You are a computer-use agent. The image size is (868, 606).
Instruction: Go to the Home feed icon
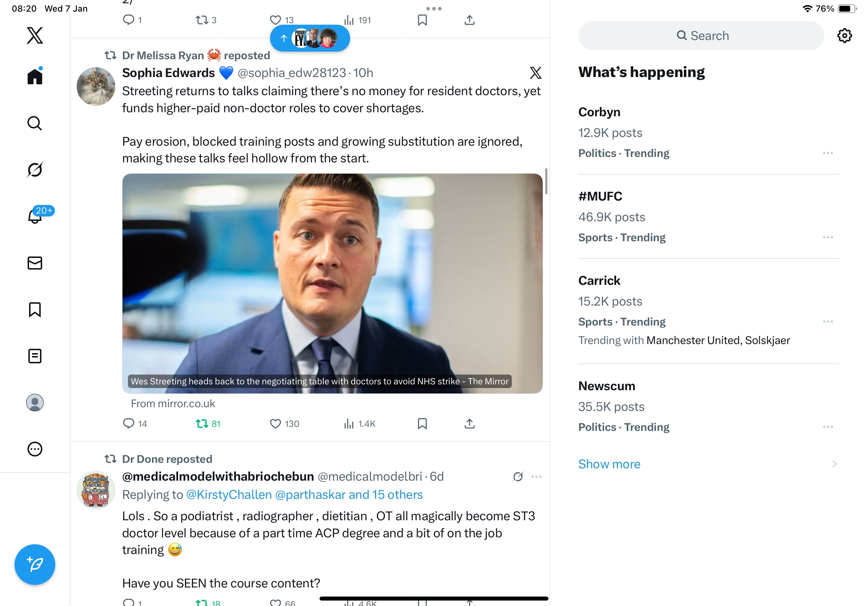tap(35, 77)
